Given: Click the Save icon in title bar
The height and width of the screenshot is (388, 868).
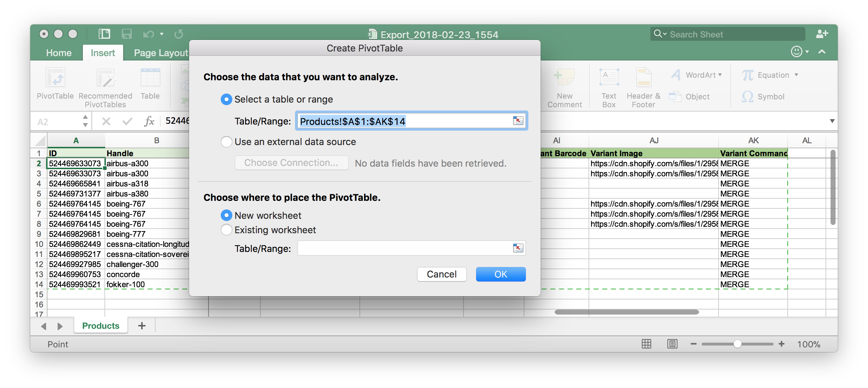Looking at the screenshot, I should click(x=126, y=34).
